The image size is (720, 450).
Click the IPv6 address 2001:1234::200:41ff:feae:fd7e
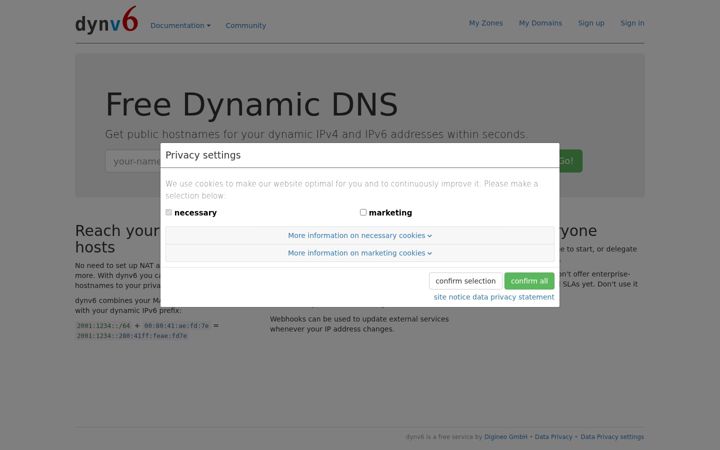132,336
